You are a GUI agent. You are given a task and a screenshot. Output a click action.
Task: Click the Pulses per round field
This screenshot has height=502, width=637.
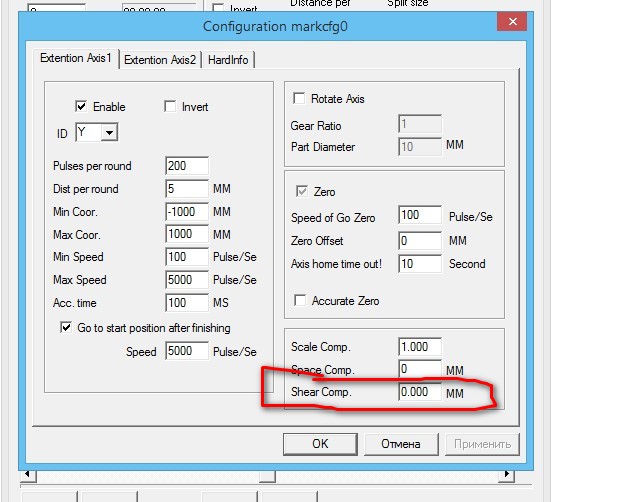point(187,166)
